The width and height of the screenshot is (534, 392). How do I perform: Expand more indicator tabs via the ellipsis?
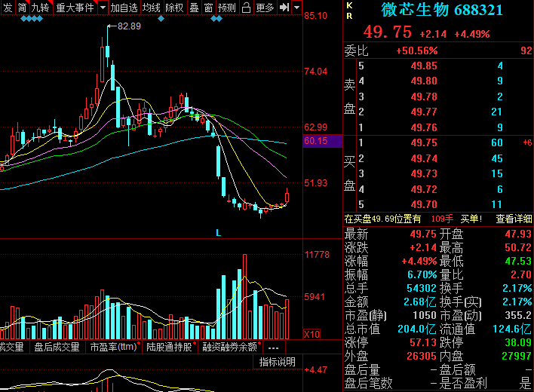click(x=273, y=348)
